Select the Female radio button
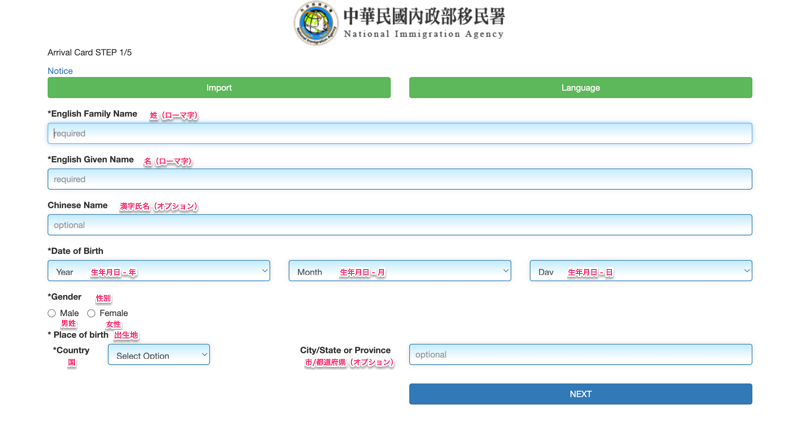Viewport: 800px width, 433px height. 91,313
